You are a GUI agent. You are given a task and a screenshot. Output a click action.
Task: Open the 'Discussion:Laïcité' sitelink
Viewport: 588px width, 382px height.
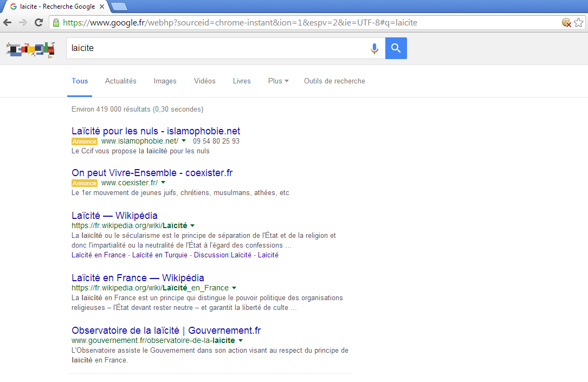223,255
